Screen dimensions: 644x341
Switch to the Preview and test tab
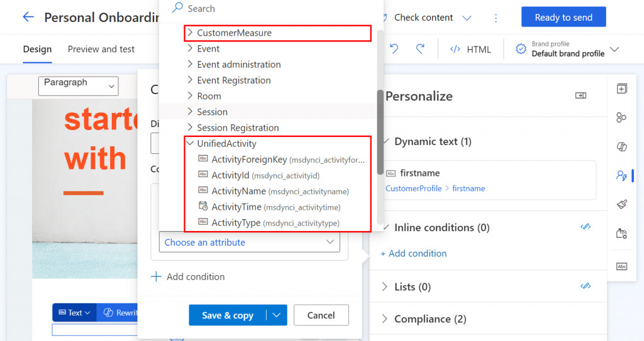[101, 49]
